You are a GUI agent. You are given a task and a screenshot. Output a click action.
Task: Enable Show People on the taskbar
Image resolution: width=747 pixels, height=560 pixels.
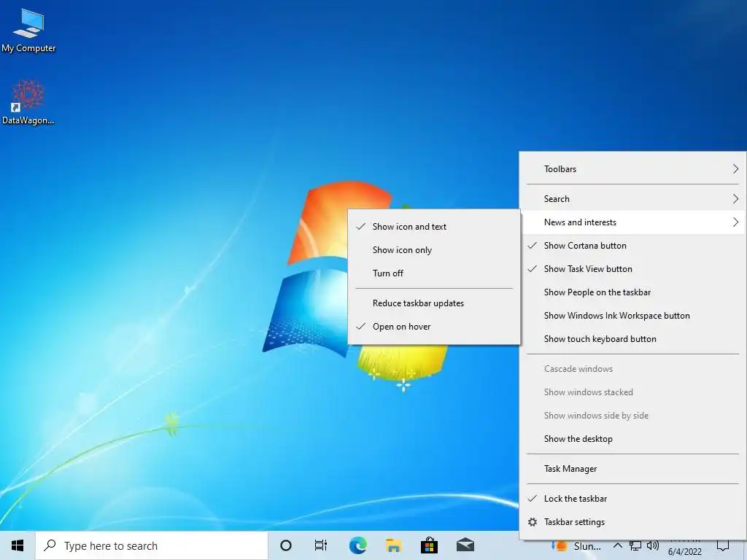(632, 292)
